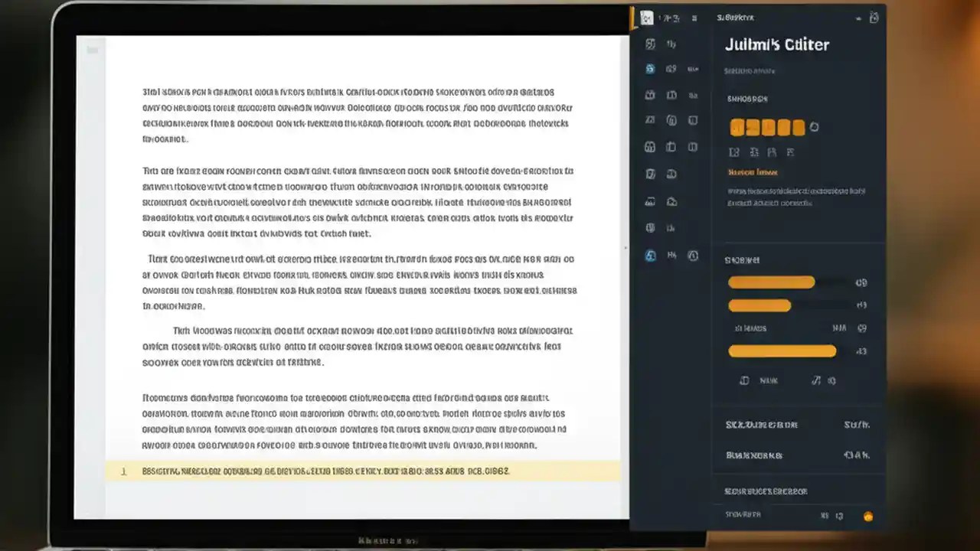This screenshot has height=551, width=980.
Task: Open the camera icon at the panel's top right
Action: click(874, 17)
